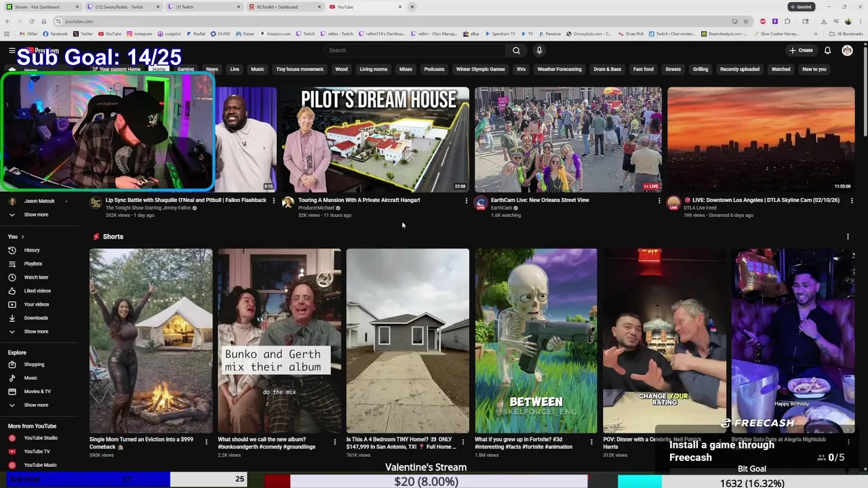Open the Gemini button in Chrome
Screen dimensions: 868x488
pos(801,7)
